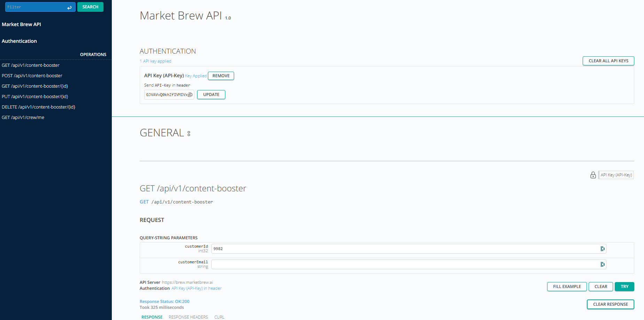The height and width of the screenshot is (320, 644).
Task: Select GET /api/v1/crew/me operation
Action: (x=23, y=117)
